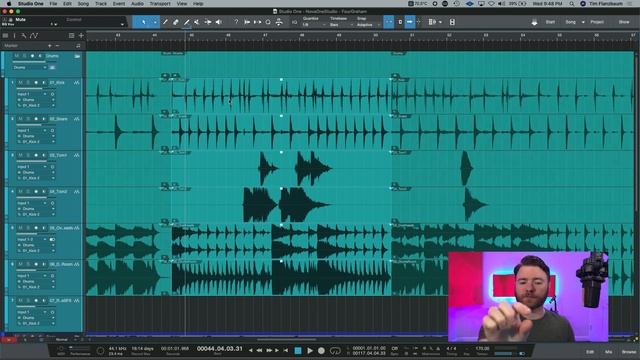The image size is (640, 360).
Task: Click the Return to Zero button
Action: pyautogui.click(x=286, y=350)
